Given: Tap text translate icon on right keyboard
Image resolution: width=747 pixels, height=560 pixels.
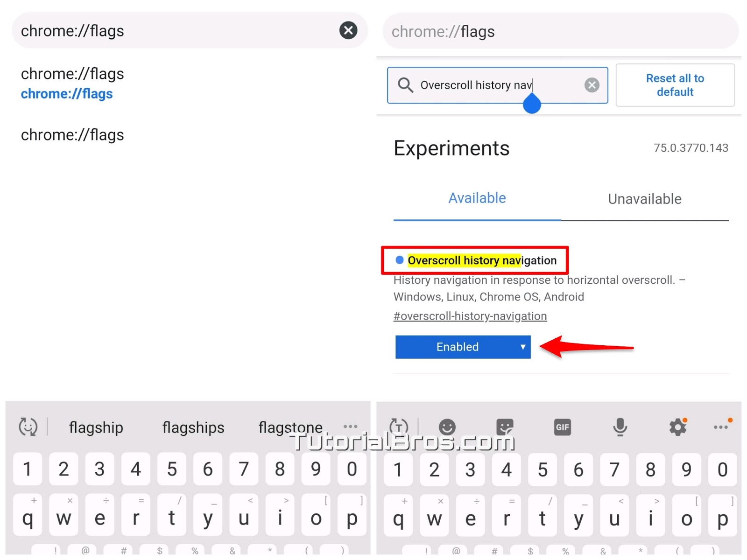Looking at the screenshot, I should point(399,427).
